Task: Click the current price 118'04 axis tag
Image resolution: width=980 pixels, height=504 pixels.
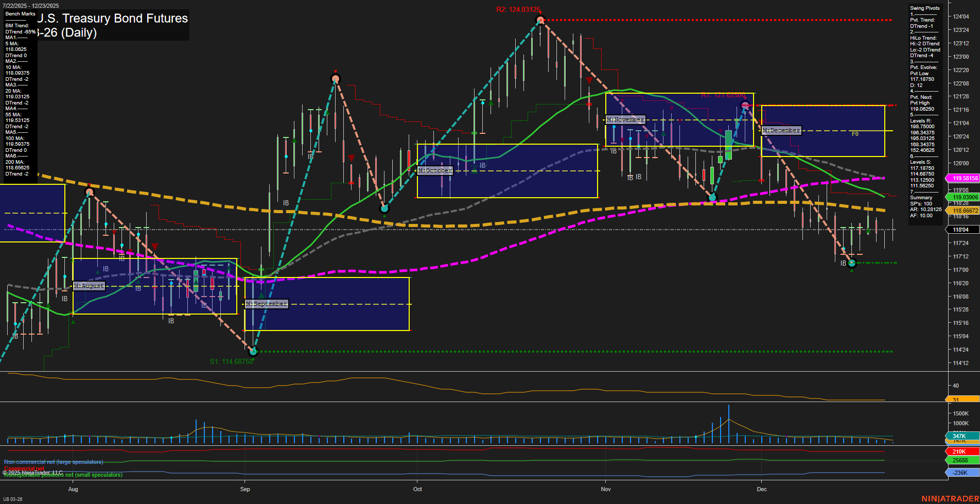Action: point(961,230)
